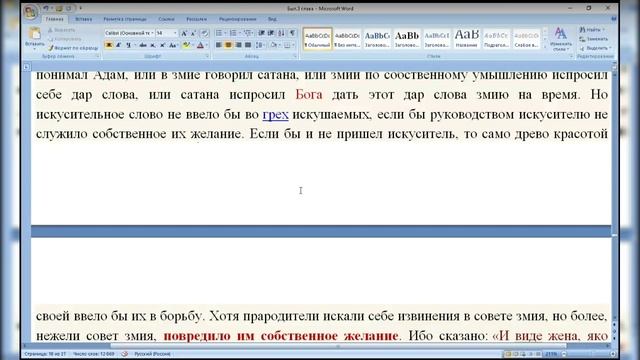Open the Font dialog launcher
This screenshot has width=640, height=360.
click(208, 56)
